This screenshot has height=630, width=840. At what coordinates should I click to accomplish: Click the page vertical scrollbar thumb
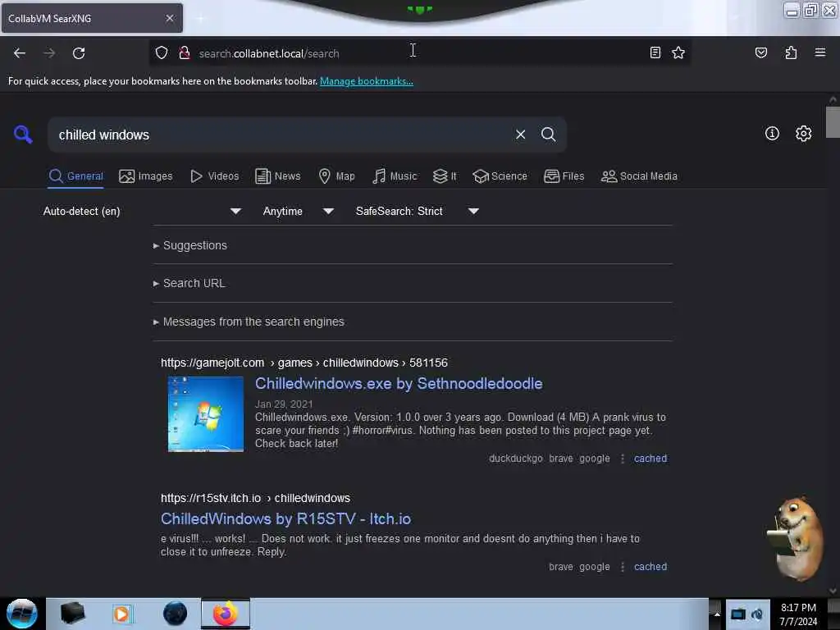coord(832,122)
